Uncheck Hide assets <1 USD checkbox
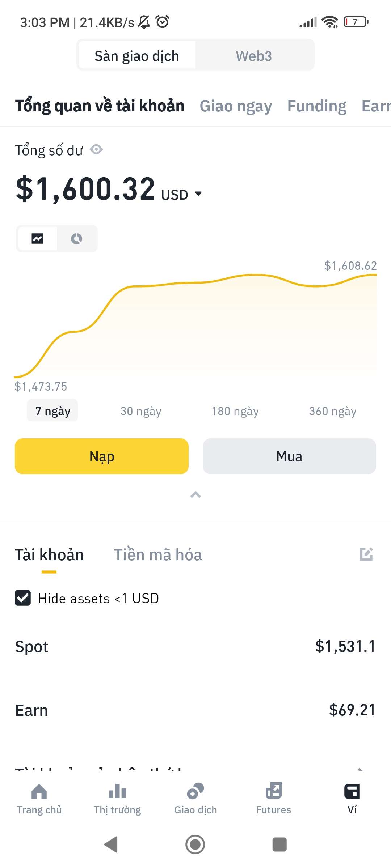391x868 pixels. click(23, 598)
